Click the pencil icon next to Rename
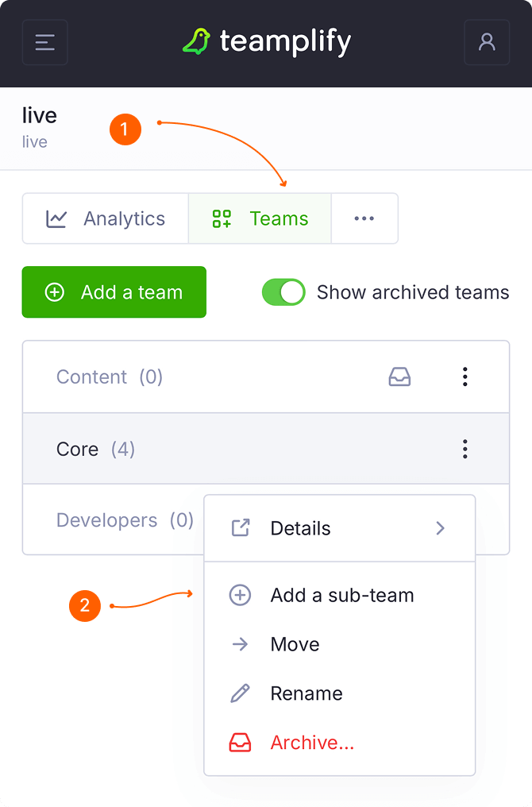The height and width of the screenshot is (807, 532). [240, 693]
